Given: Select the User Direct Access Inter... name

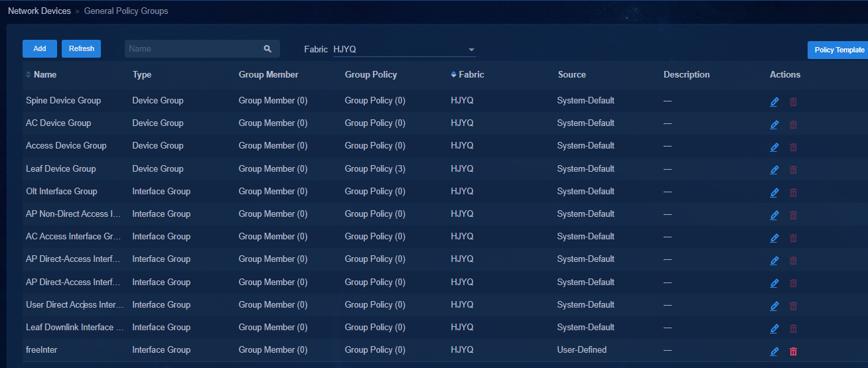Looking at the screenshot, I should 75,304.
